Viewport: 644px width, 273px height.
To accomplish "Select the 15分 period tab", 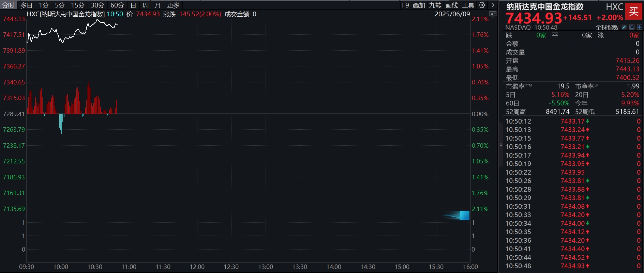I will (78, 5).
